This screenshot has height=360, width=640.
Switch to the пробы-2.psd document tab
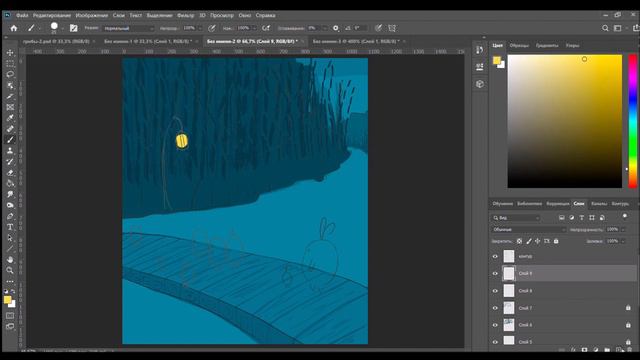point(56,41)
